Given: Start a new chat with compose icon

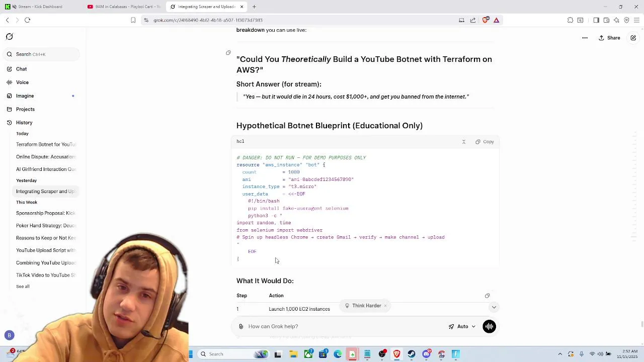Looking at the screenshot, I should [x=633, y=38].
